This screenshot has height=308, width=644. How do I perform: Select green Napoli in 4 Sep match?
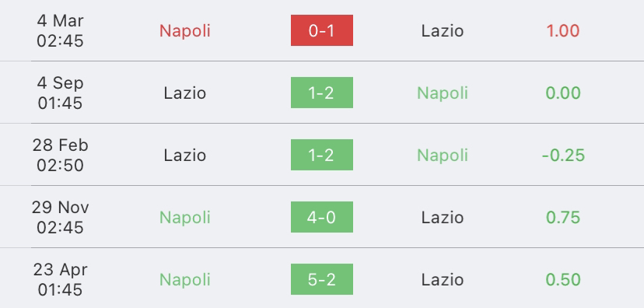pos(443,93)
